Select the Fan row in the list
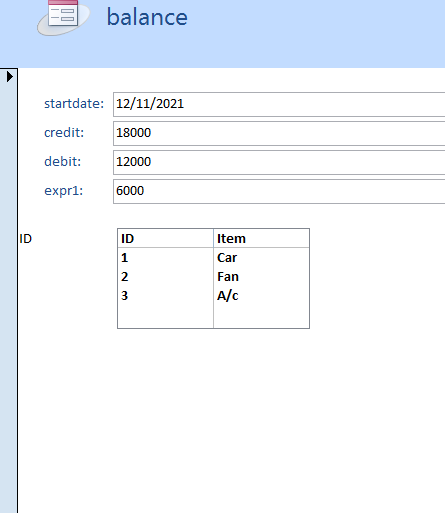 point(213,277)
